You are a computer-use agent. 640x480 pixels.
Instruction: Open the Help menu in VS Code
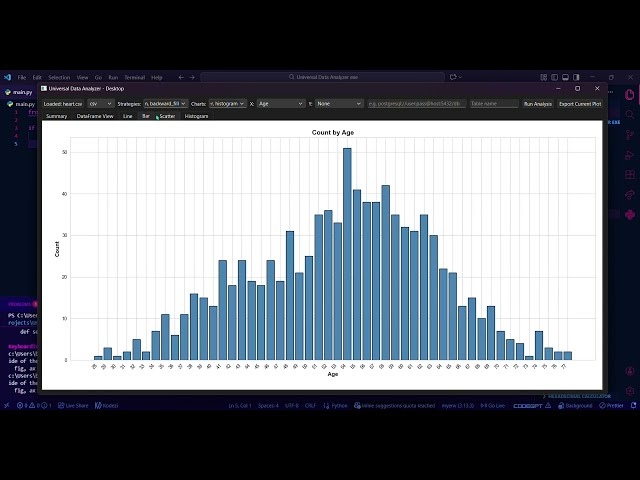pyautogui.click(x=157, y=77)
